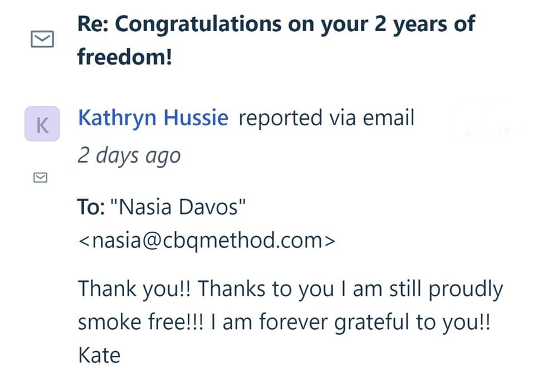Click the large envelope icon beside the subject
557x392 pixels.
[42, 39]
